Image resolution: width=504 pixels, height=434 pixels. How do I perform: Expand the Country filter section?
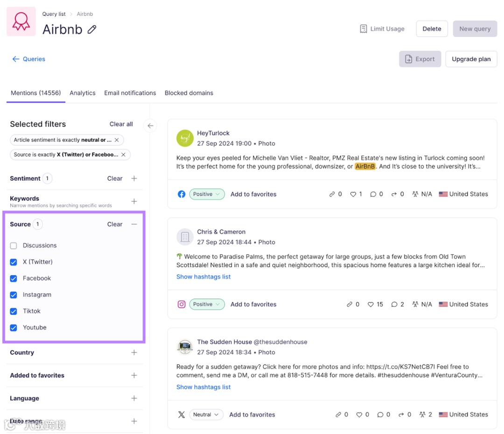(x=134, y=353)
